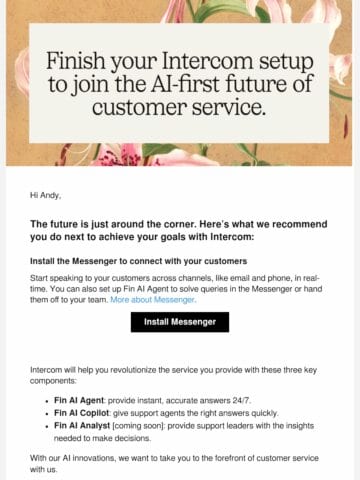Click the 'Finish your Intercom setup' headline

point(179,83)
